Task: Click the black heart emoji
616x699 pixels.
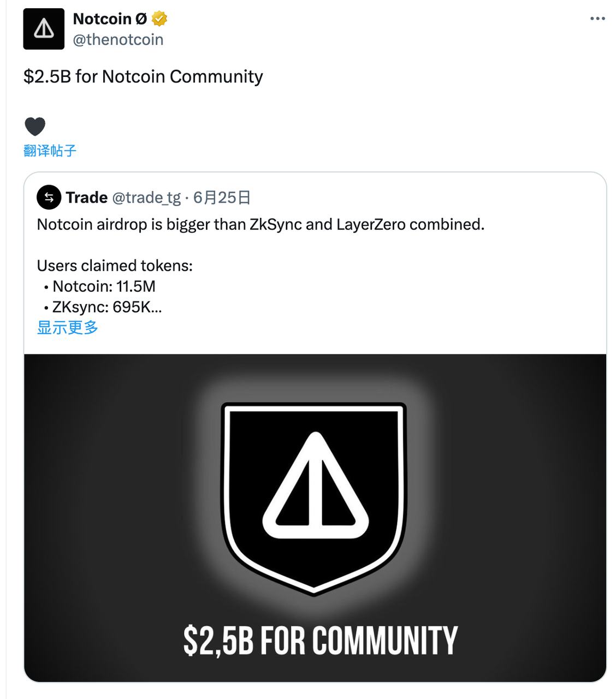Action: (x=35, y=126)
